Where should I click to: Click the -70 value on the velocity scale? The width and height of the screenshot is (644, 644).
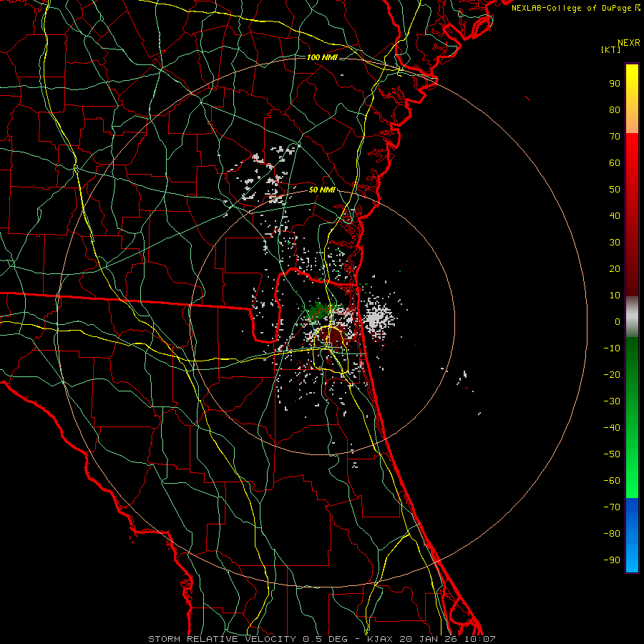[612, 507]
